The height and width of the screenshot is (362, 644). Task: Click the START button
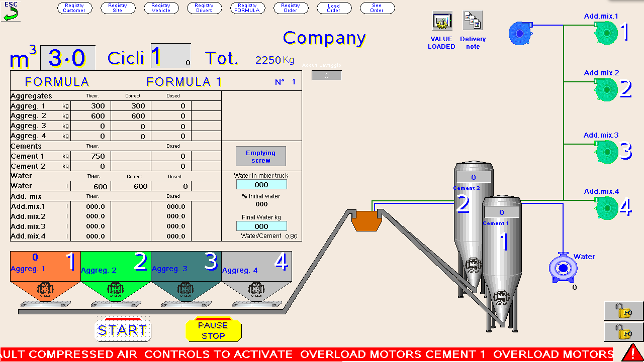(123, 330)
